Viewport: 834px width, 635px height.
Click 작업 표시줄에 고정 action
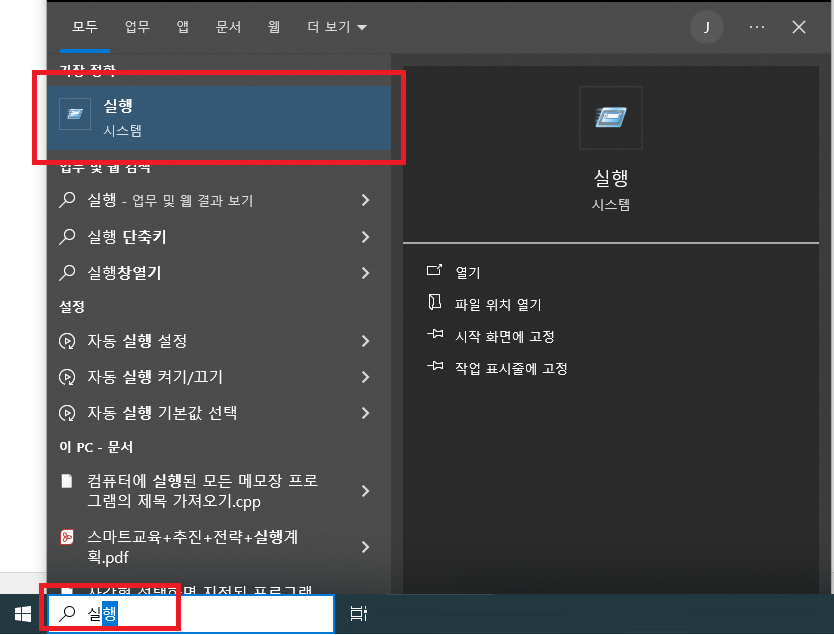(511, 369)
